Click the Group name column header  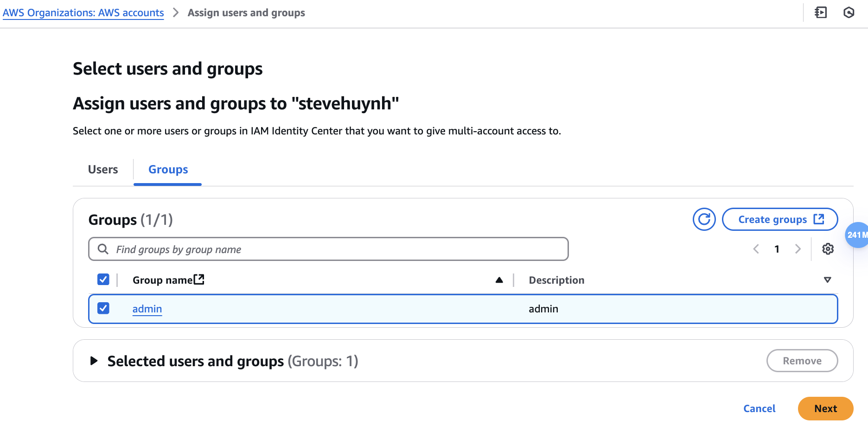click(163, 280)
